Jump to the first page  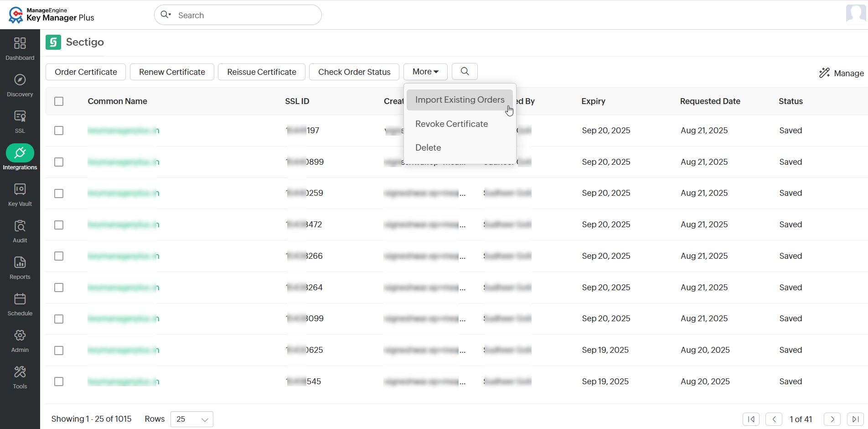(751, 419)
